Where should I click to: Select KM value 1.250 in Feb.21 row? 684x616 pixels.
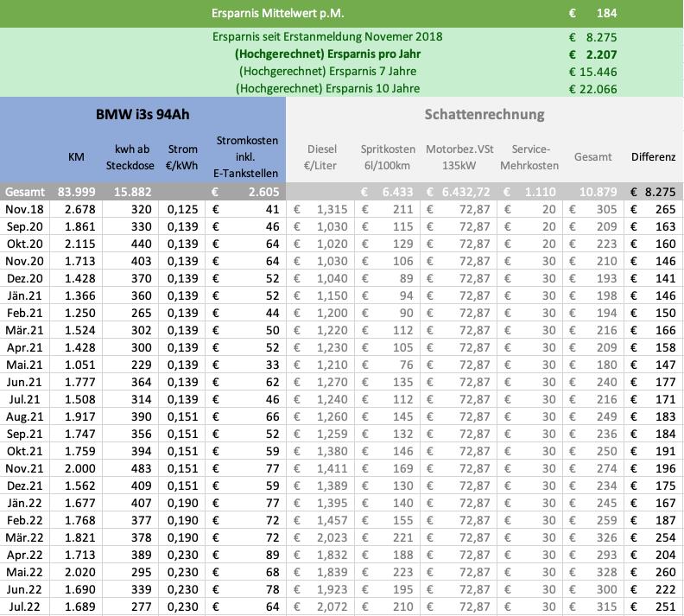tap(79, 314)
